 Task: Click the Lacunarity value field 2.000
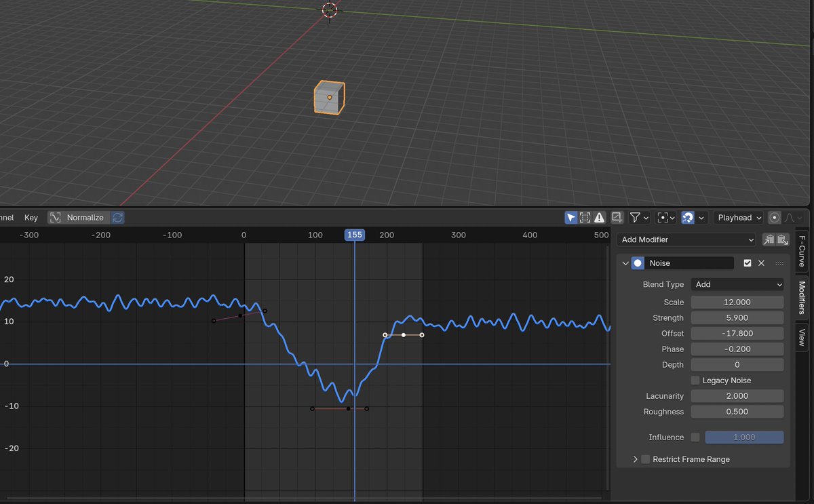tap(737, 396)
